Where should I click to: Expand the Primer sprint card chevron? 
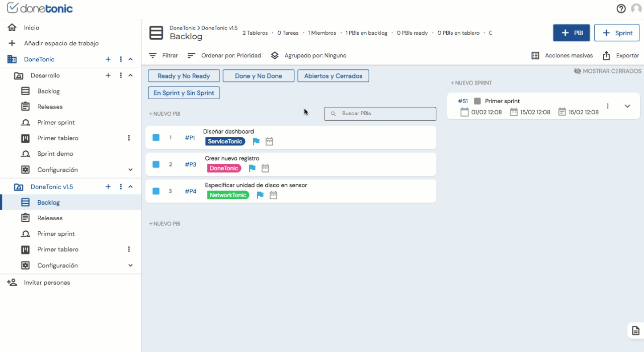[627, 106]
